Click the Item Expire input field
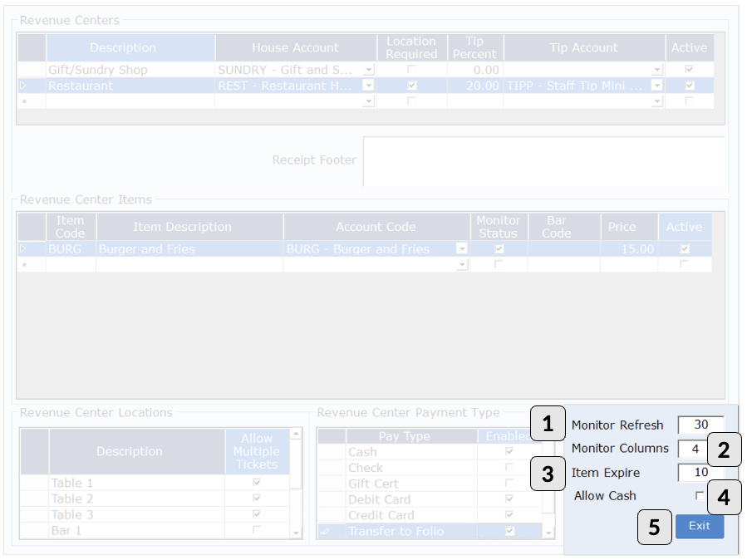The width and height of the screenshot is (747, 560). tap(700, 473)
